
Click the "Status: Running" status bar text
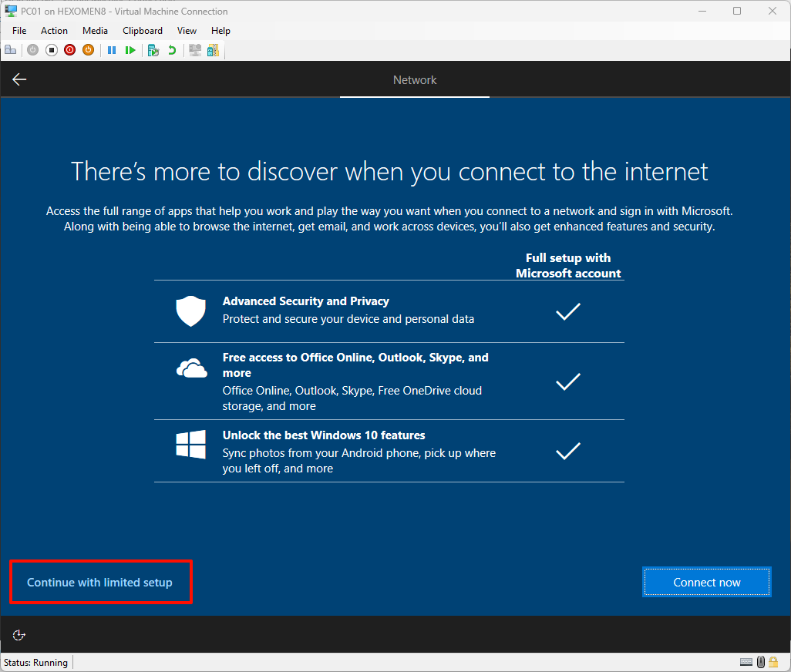pos(35,663)
